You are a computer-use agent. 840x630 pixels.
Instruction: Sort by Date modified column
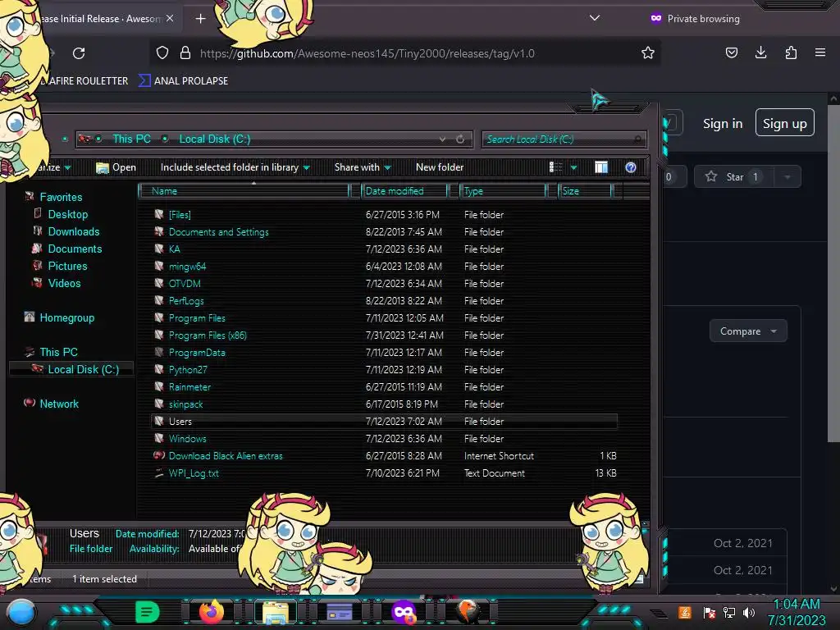[405, 190]
